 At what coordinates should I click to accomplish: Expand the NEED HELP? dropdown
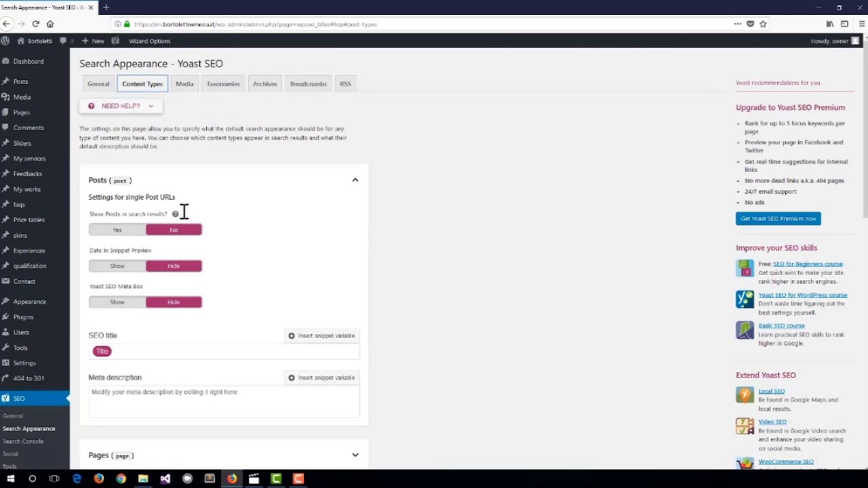[121, 106]
